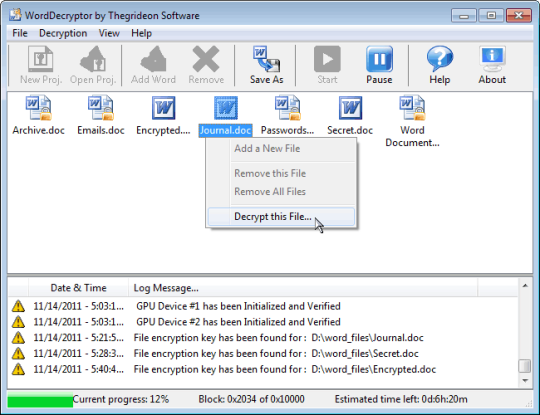This screenshot has height=415, width=540.
Task: Select the Archive.doc file icon
Action: tap(39, 108)
